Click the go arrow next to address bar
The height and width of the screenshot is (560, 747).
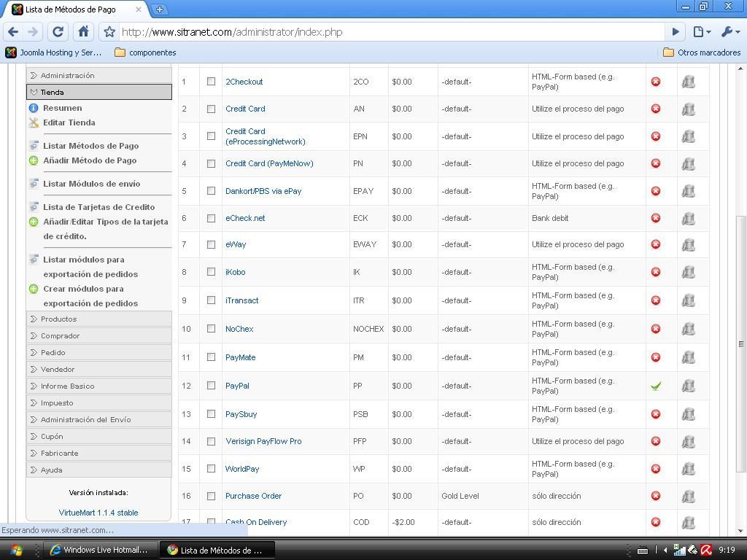675,32
